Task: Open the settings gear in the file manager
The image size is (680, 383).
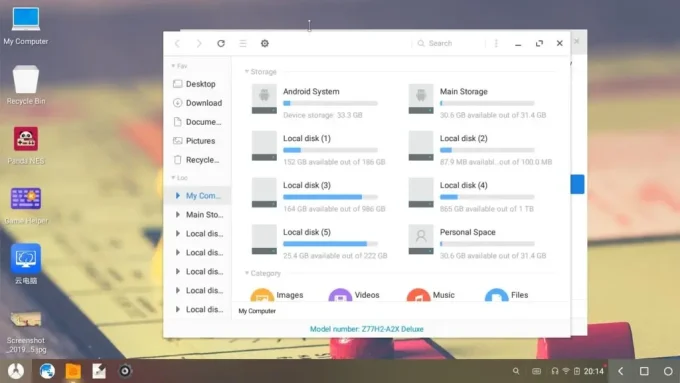Action: click(x=265, y=43)
